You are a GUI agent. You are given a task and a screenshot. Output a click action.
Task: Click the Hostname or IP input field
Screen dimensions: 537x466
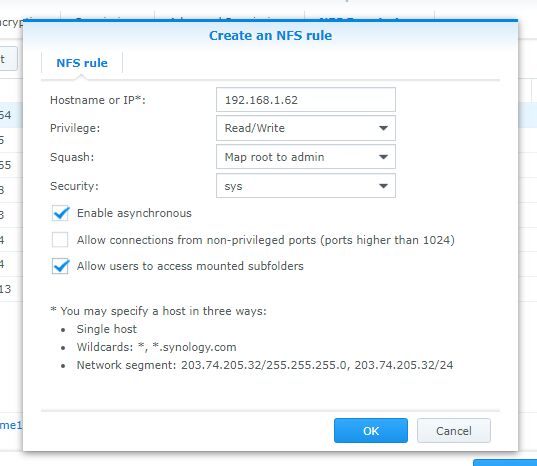pos(306,100)
